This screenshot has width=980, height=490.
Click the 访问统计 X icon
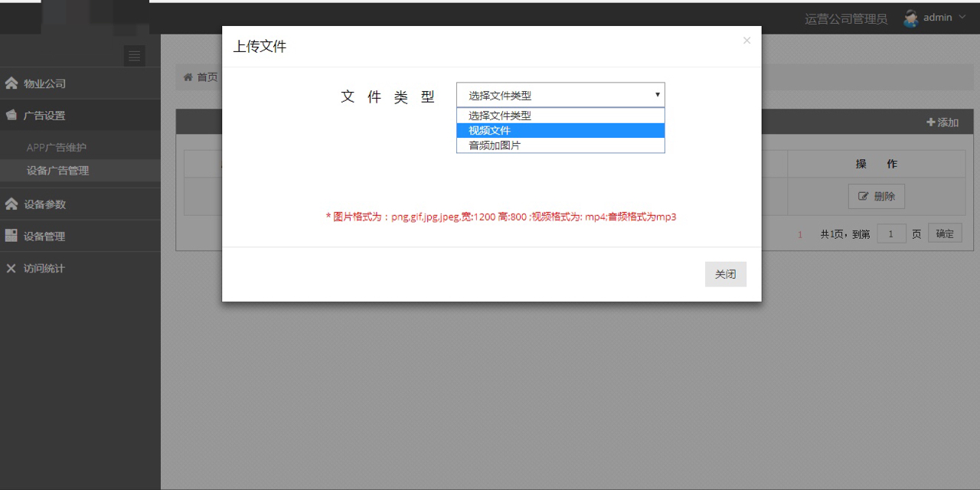pos(11,268)
